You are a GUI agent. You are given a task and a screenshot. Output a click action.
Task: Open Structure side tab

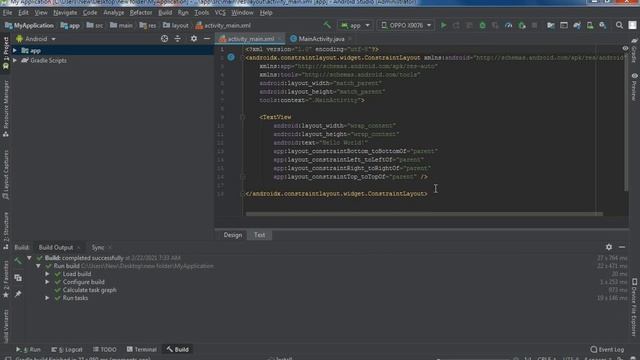point(5,231)
